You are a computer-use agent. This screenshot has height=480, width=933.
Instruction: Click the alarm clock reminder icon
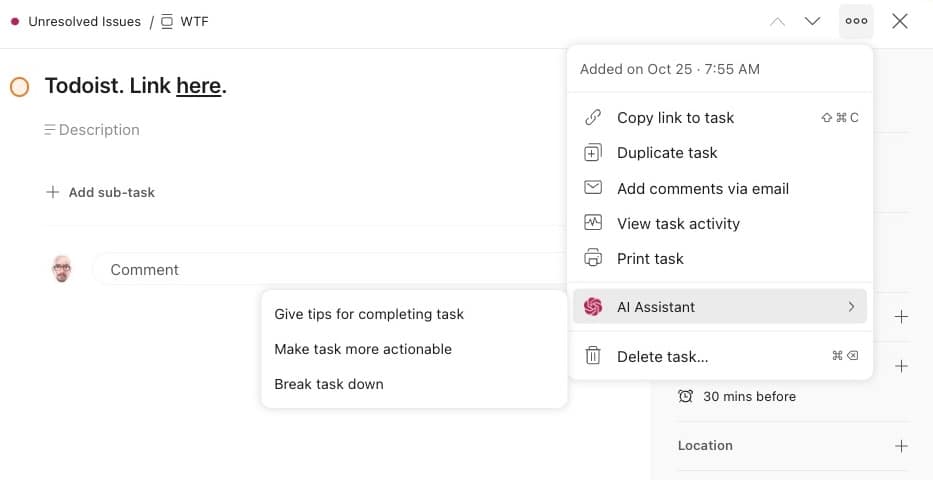click(x=685, y=396)
